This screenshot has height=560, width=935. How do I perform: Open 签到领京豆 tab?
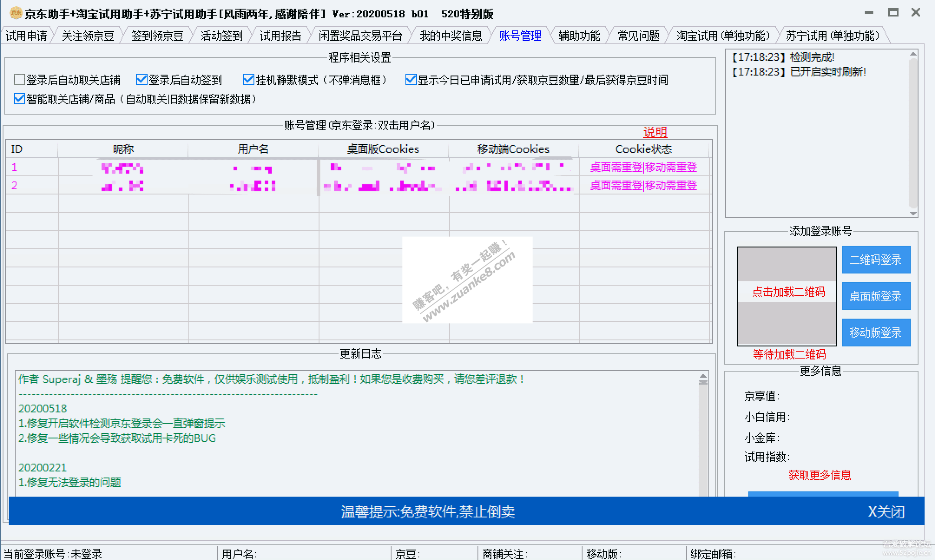[x=157, y=36]
